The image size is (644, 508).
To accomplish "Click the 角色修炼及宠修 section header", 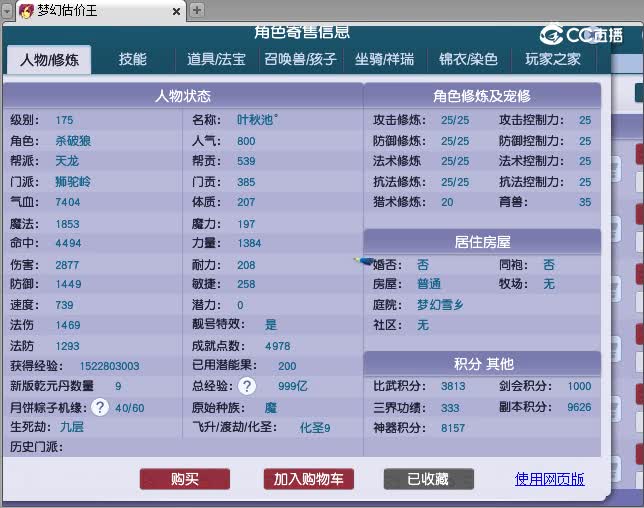I will (x=482, y=96).
